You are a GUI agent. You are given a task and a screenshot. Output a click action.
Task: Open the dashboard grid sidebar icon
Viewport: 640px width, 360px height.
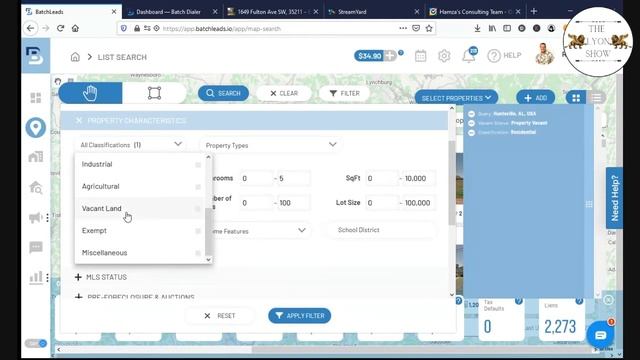coord(36,98)
